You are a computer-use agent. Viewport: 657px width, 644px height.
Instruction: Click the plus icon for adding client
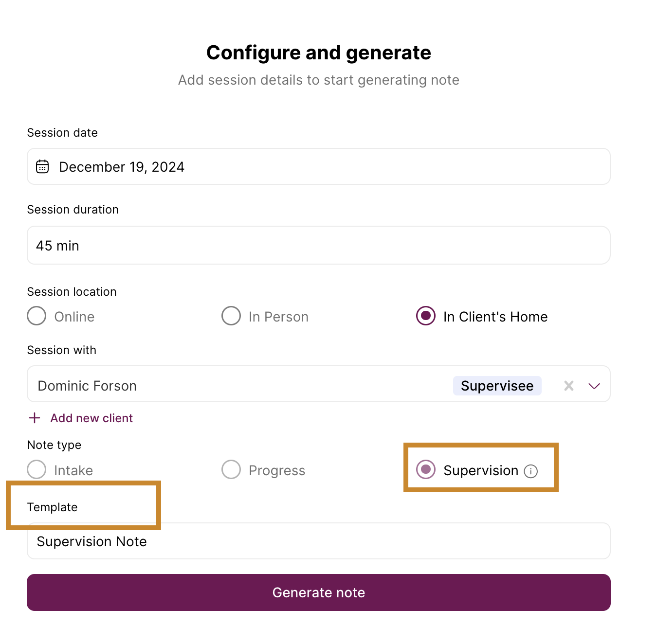(x=35, y=418)
